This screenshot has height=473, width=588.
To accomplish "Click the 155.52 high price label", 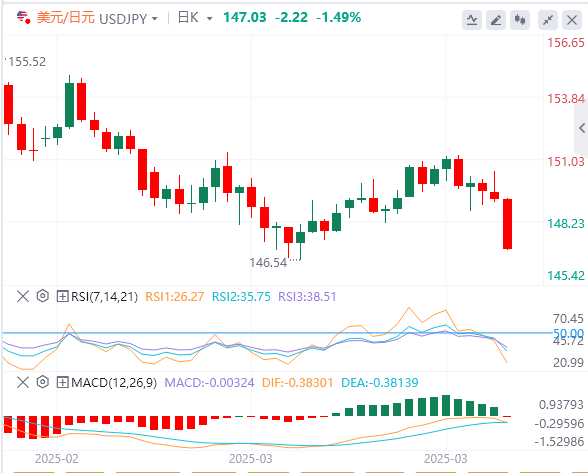I will pyautogui.click(x=27, y=62).
